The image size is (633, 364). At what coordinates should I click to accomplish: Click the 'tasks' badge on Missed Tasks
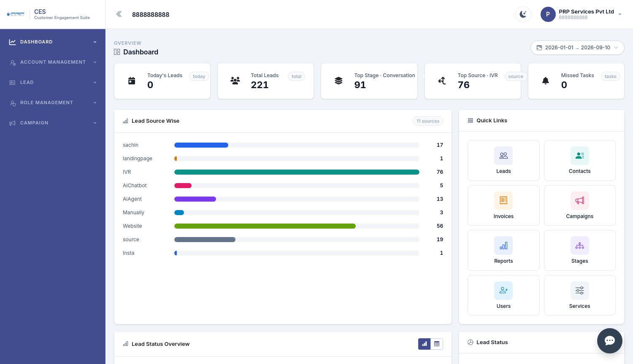[x=610, y=76]
